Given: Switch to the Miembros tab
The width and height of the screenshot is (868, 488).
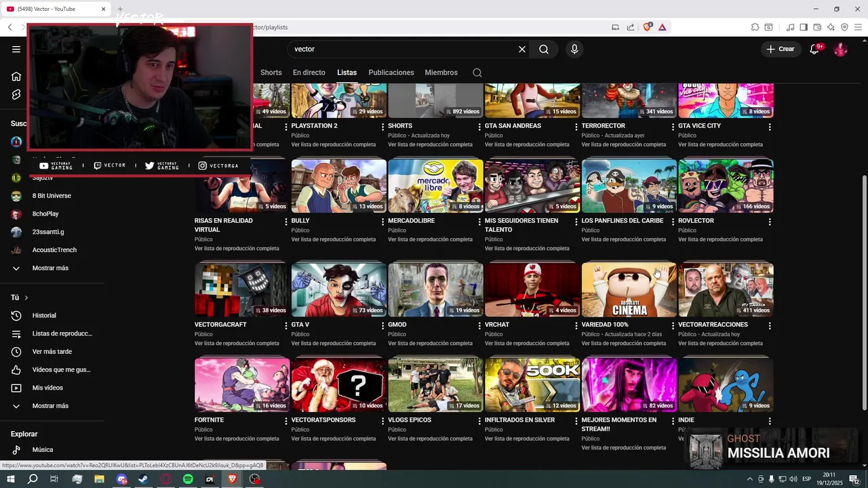Looking at the screenshot, I should [x=441, y=73].
